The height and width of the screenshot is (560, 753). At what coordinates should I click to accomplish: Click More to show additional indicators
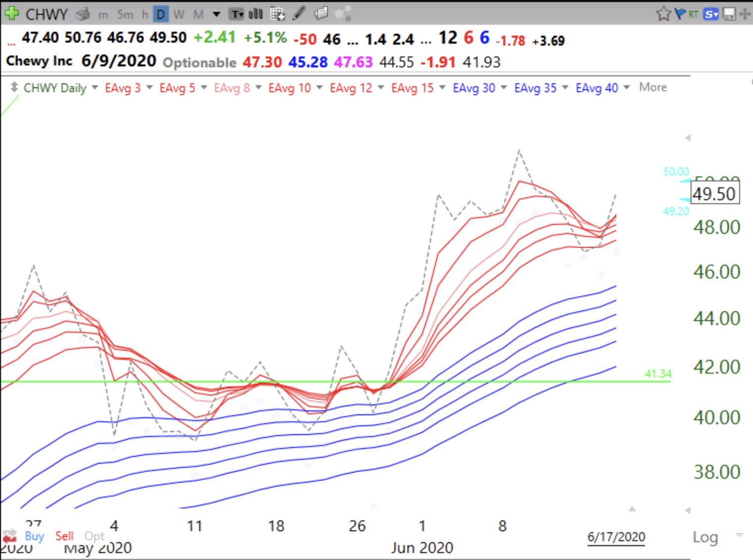tap(653, 87)
